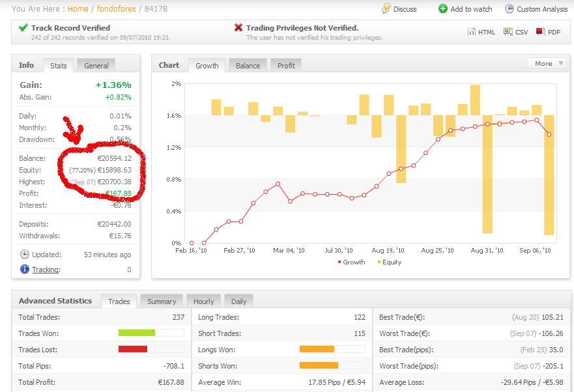Show the Hourly statistics tab
Image resolution: width=574 pixels, height=392 pixels.
pos(203,301)
